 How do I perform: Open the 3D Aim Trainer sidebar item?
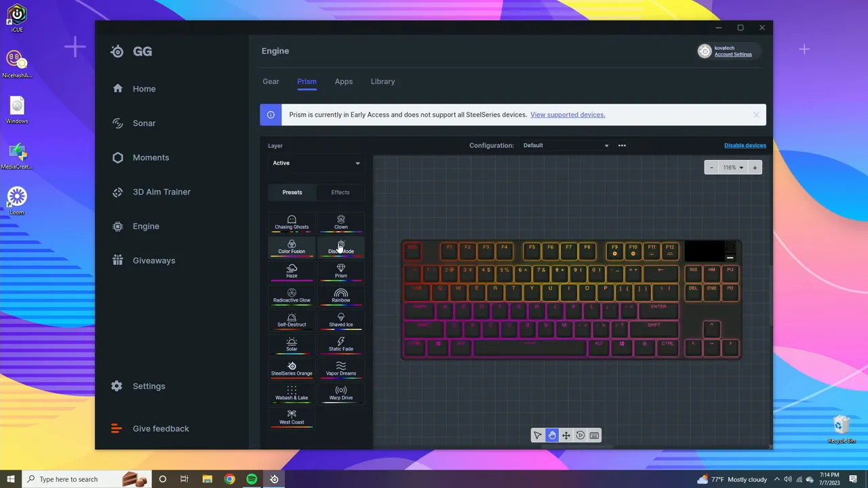[x=161, y=192]
